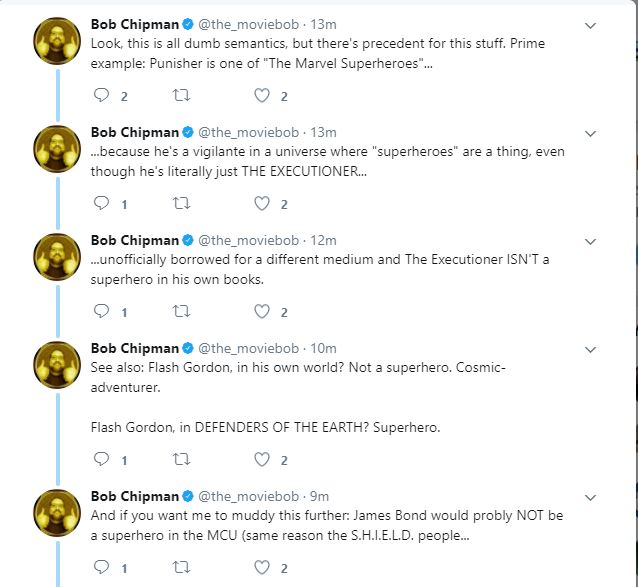Screen dimensions: 638x587
Task: Reply to the James Bond MCU tweet
Action: (101, 567)
